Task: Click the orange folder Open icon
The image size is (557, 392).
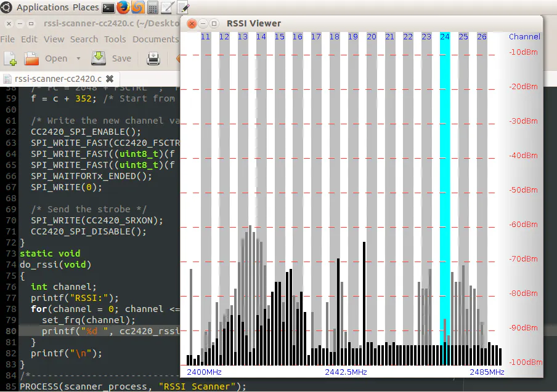Action: (31, 58)
